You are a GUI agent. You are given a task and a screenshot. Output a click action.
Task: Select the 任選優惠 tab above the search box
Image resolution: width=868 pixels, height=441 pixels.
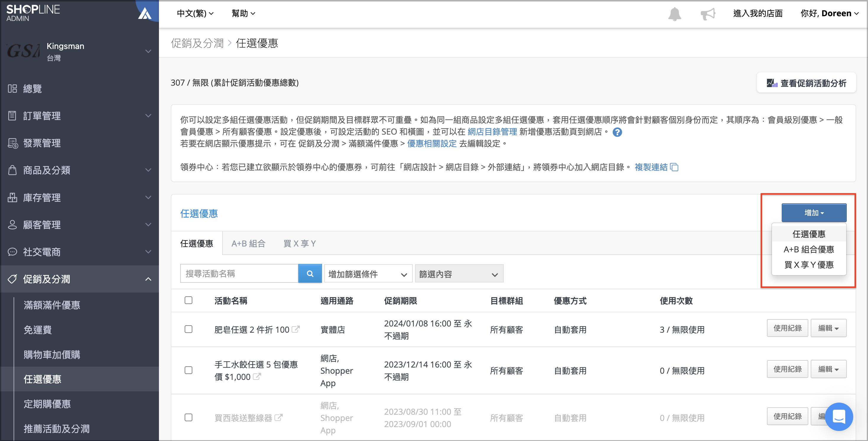(197, 244)
